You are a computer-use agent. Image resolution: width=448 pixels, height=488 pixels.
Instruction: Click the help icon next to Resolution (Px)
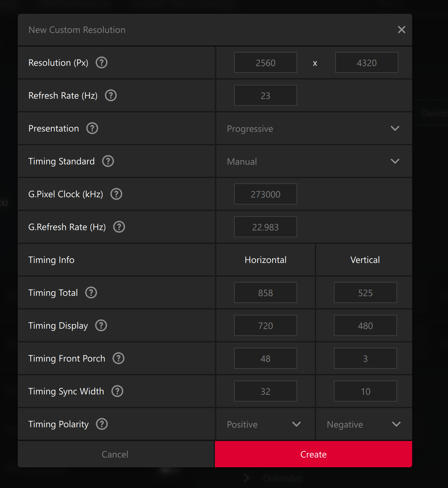[102, 62]
